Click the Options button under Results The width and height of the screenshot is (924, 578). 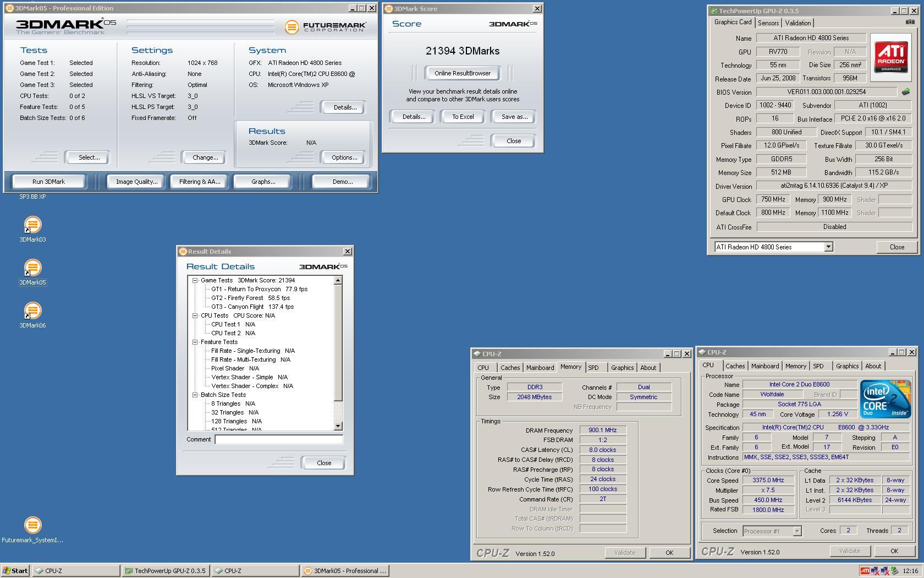click(x=344, y=157)
